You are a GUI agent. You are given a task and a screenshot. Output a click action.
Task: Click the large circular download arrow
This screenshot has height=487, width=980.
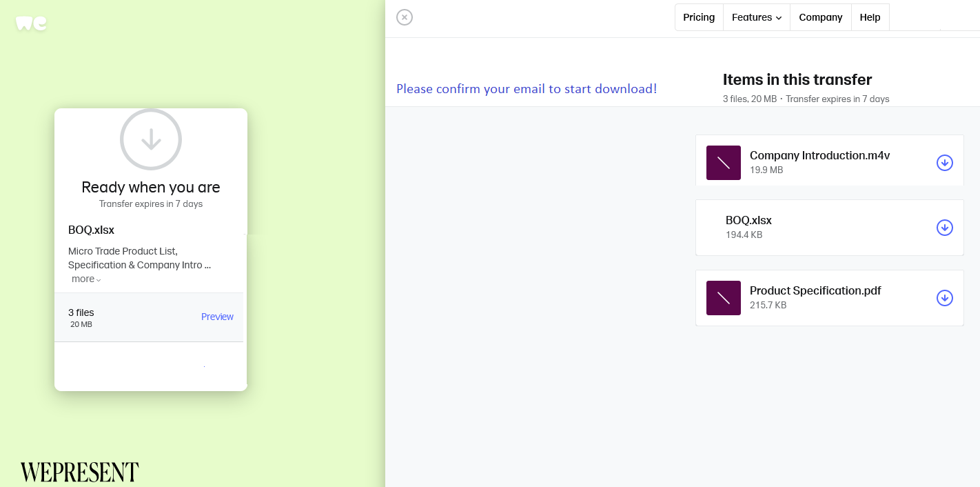(x=151, y=139)
